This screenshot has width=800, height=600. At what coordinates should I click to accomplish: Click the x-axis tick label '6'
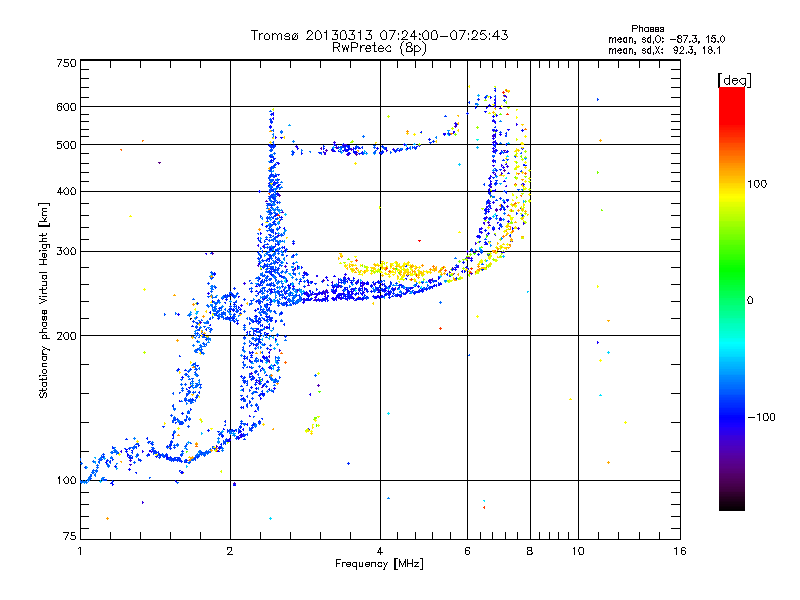pyautogui.click(x=467, y=551)
